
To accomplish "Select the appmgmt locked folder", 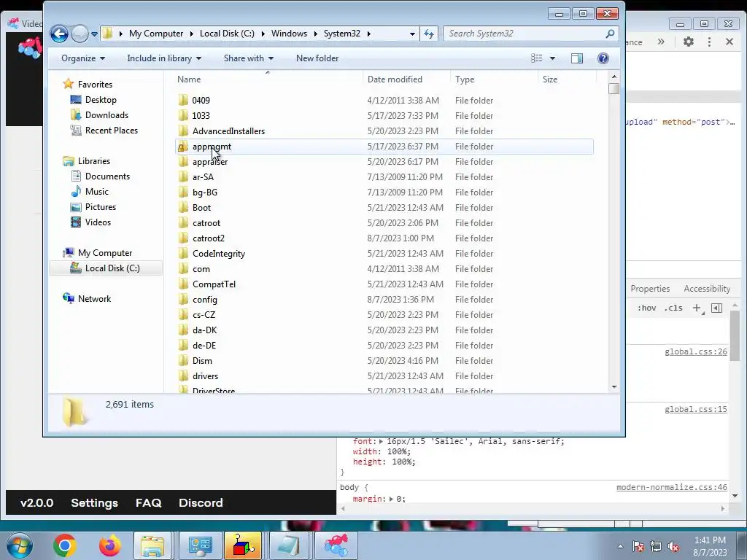I will pos(212,146).
